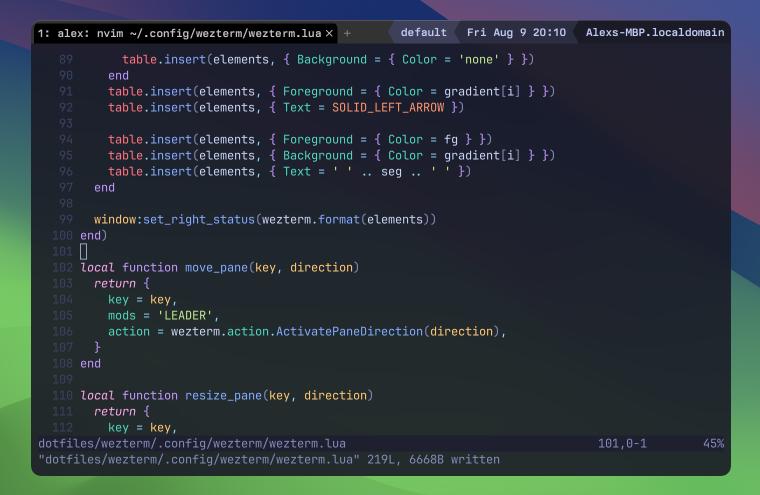Click the 'end' keyword on line 97
The height and width of the screenshot is (495, 760).
(x=104, y=188)
